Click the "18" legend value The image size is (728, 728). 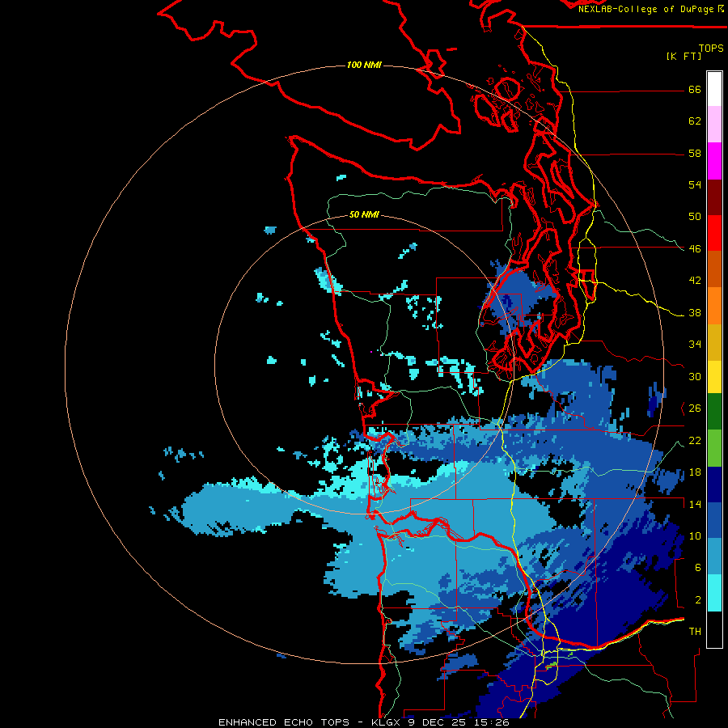pyautogui.click(x=695, y=472)
